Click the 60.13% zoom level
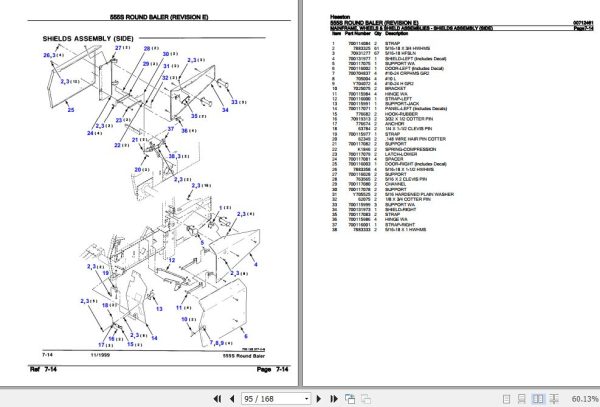Screen dimensions: 600x407 (585, 399)
